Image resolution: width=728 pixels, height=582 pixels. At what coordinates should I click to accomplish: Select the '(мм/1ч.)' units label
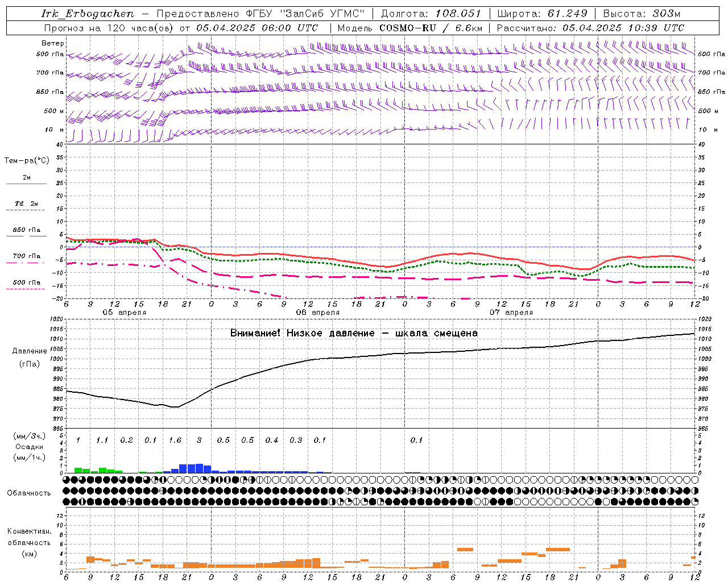pyautogui.click(x=30, y=458)
